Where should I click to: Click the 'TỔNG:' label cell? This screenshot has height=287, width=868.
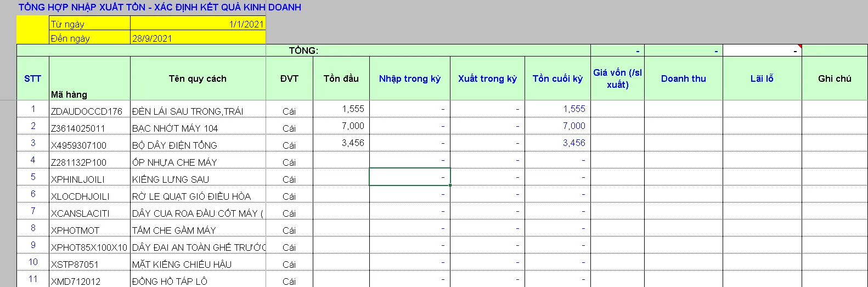point(303,50)
